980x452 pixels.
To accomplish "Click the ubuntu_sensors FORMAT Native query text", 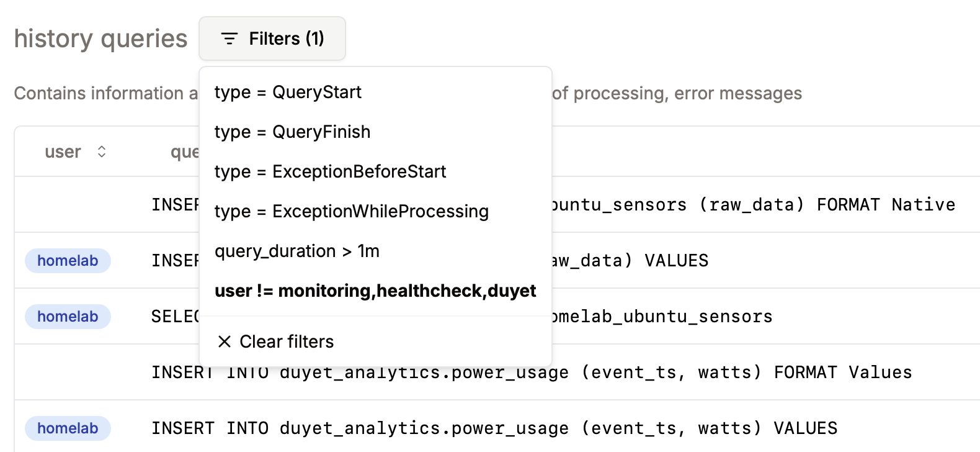I will [x=753, y=205].
